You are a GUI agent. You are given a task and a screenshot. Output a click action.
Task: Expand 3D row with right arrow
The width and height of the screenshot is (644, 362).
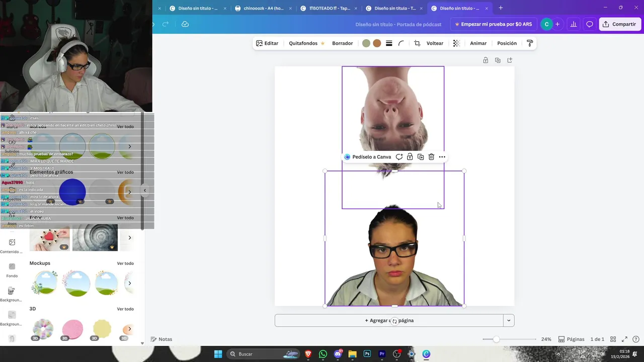(129, 329)
